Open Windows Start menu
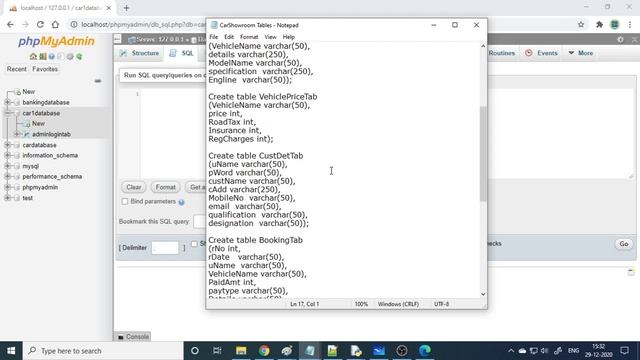The width and height of the screenshot is (640, 360). point(11,351)
